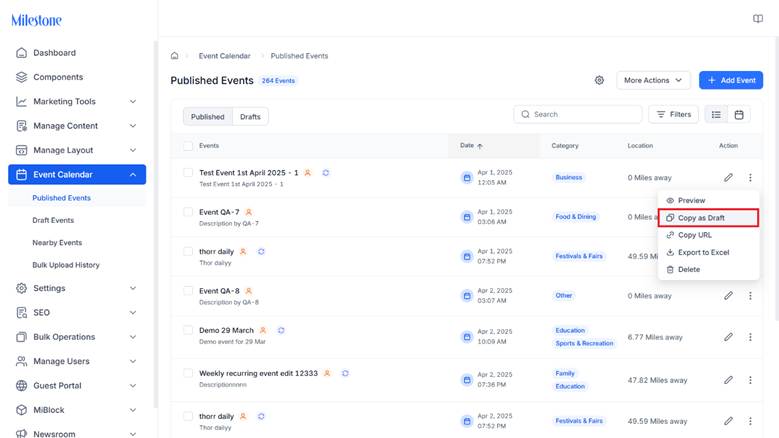Click Event Calendar breadcrumb link
Image resolution: width=779 pixels, height=438 pixels.
coord(225,56)
